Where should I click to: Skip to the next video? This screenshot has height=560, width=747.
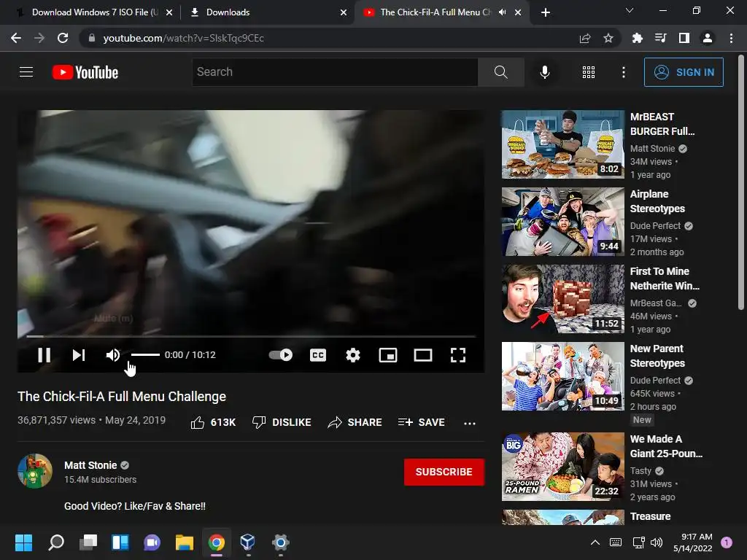tap(79, 355)
